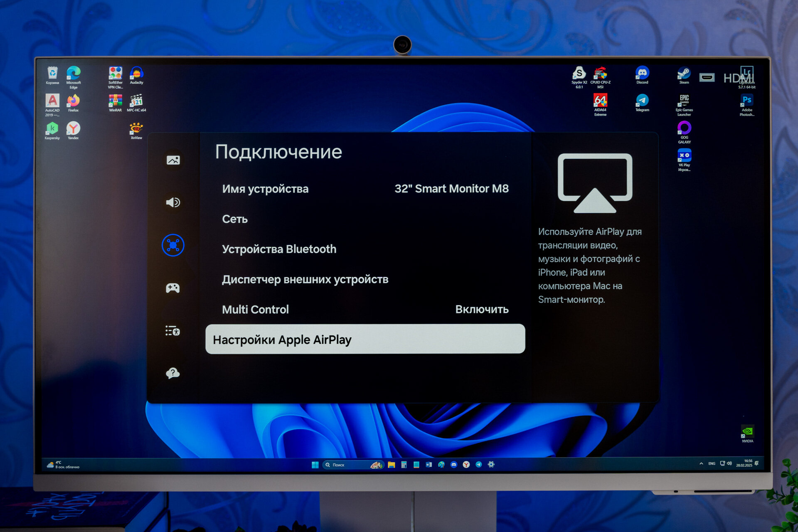Open Telegram desktop icon
The width and height of the screenshot is (798, 532).
click(643, 103)
